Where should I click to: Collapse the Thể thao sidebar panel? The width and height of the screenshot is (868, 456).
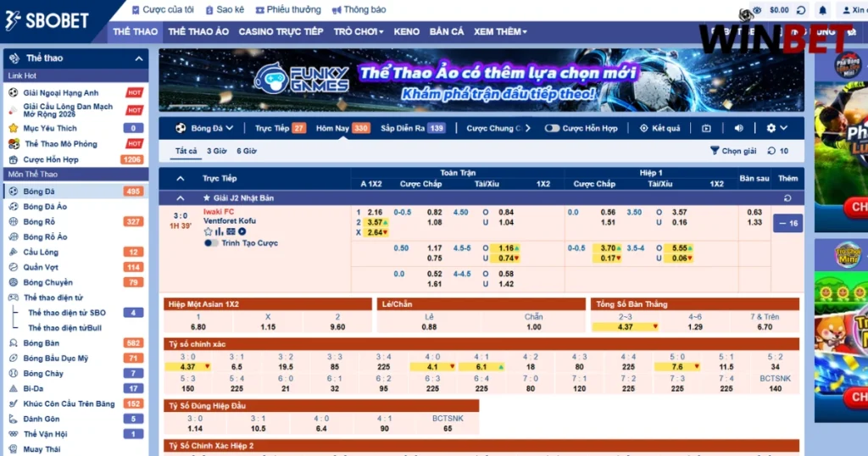pos(139,58)
